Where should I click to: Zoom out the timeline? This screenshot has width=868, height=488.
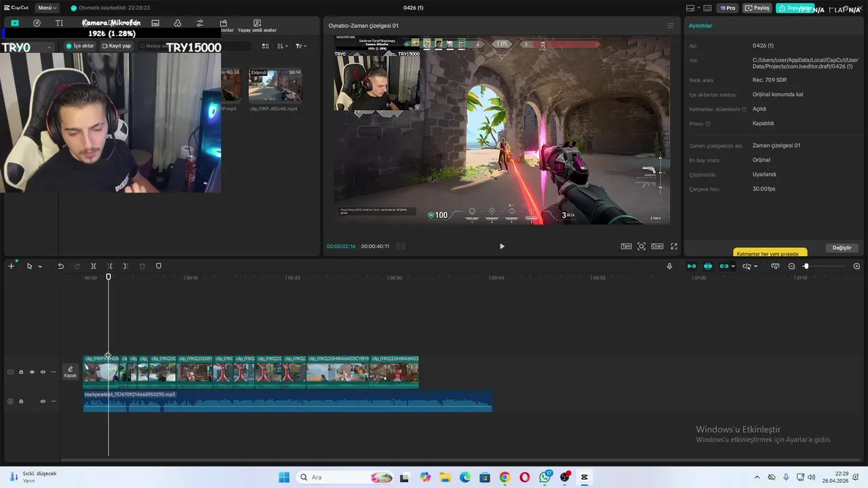tap(791, 266)
